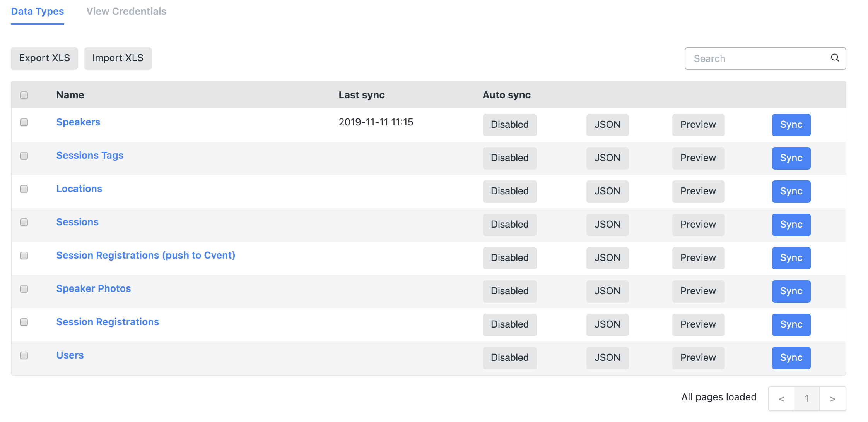Viewport: 868px width, 422px height.
Task: Preview the Locations data type
Action: click(698, 191)
